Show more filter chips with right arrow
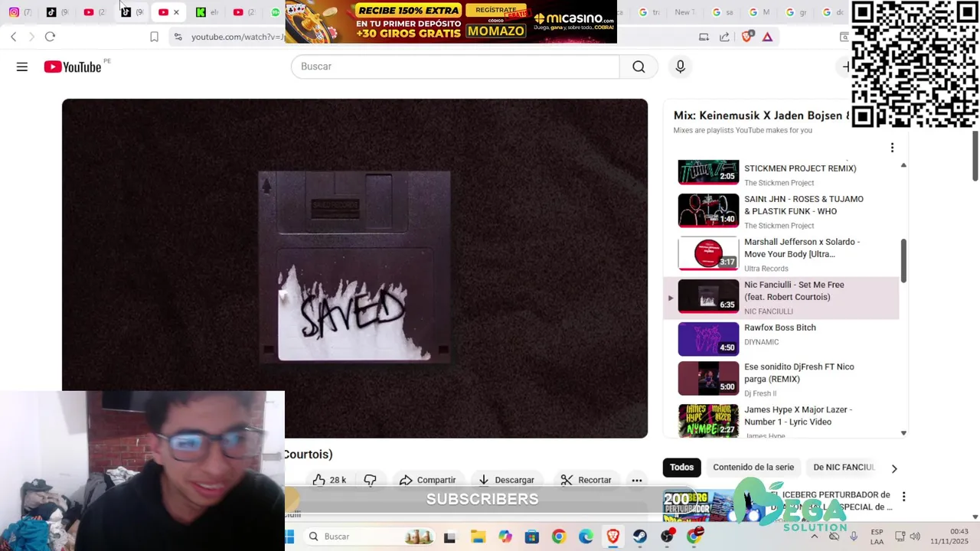 click(893, 468)
